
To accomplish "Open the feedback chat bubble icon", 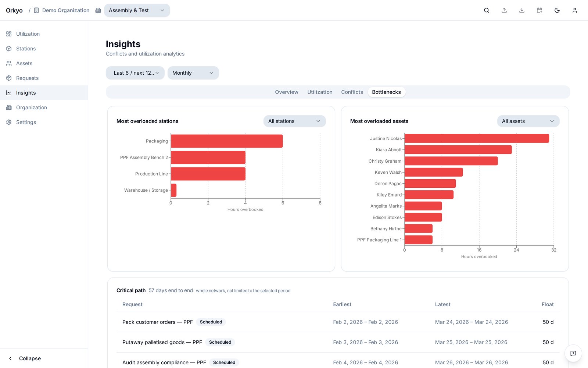I will [573, 353].
